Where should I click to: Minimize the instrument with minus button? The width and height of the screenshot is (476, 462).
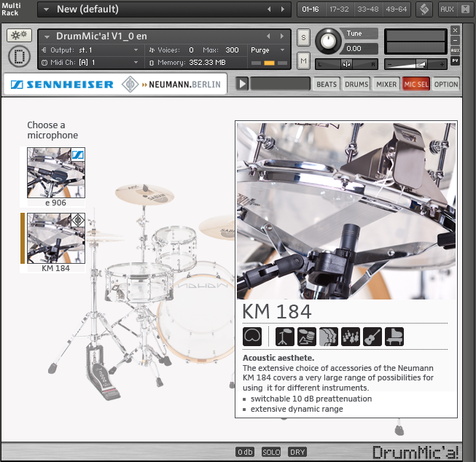[455, 40]
